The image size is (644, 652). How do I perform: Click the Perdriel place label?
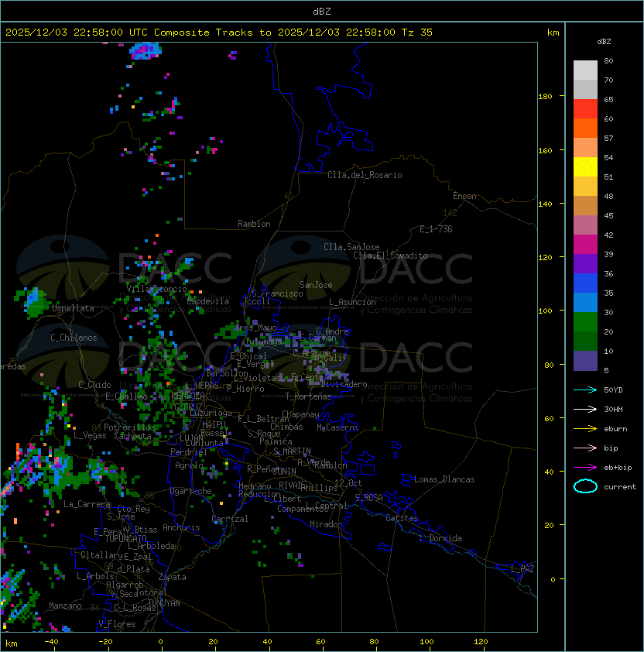click(x=189, y=452)
